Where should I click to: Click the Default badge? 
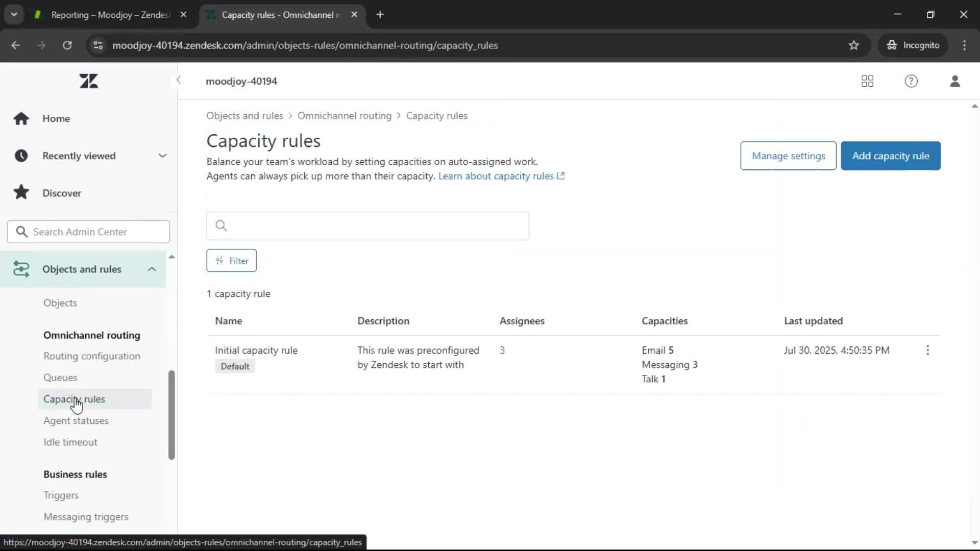235,366
